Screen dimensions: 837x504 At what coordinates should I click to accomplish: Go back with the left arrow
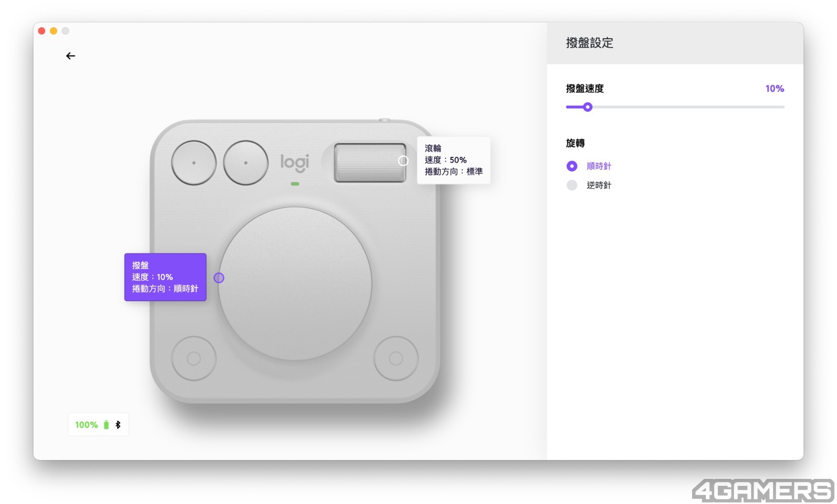71,56
